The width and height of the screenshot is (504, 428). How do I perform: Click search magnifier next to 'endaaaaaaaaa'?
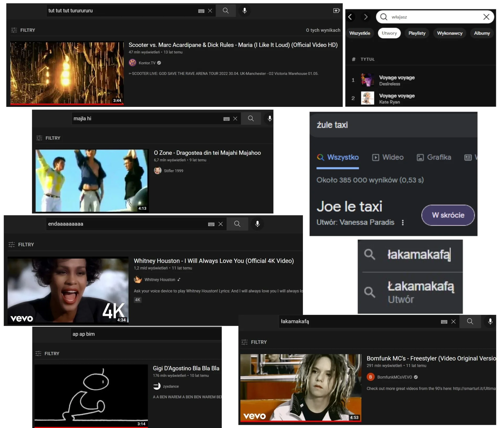click(237, 224)
